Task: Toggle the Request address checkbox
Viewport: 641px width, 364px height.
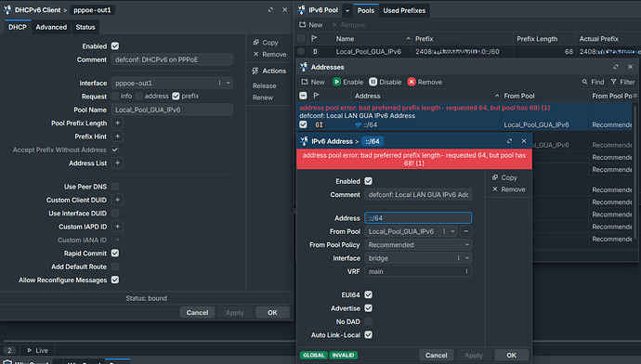Action: click(x=139, y=96)
